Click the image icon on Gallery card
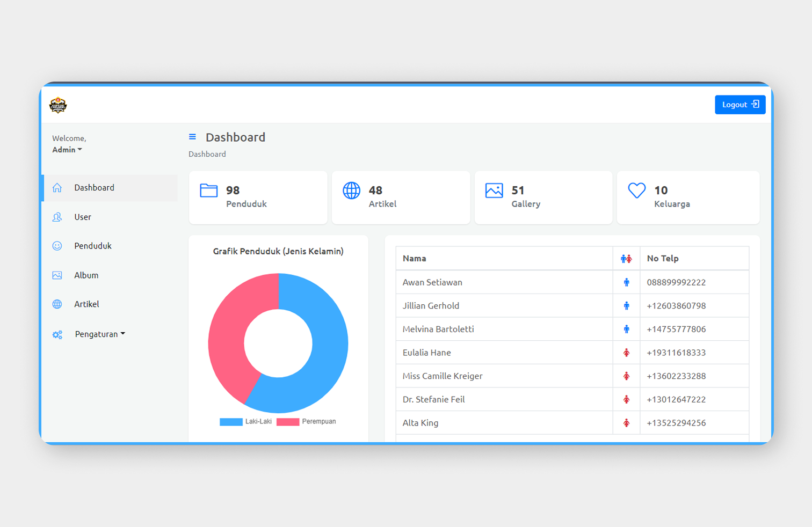 coord(494,191)
